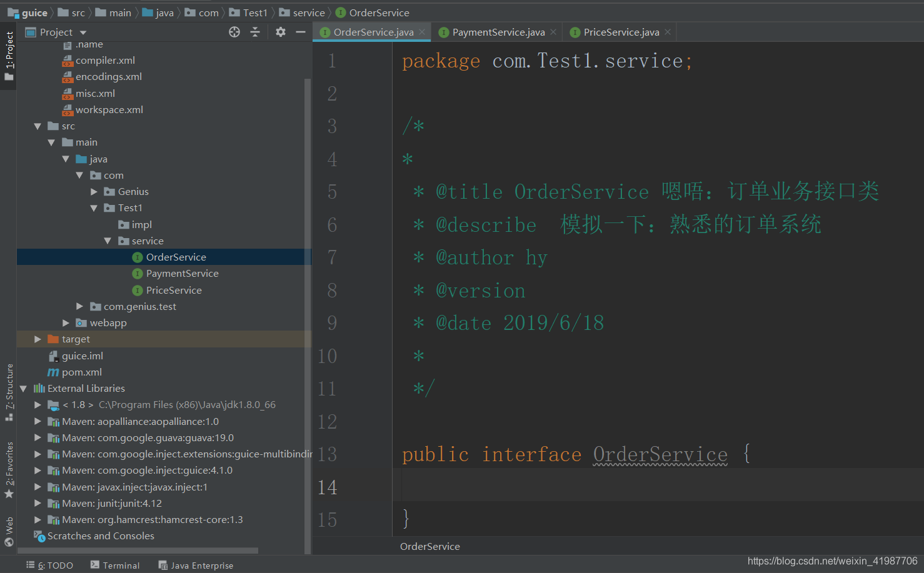Select the PaymentService interface icon in tree
Image resolution: width=924 pixels, height=573 pixels.
click(138, 274)
